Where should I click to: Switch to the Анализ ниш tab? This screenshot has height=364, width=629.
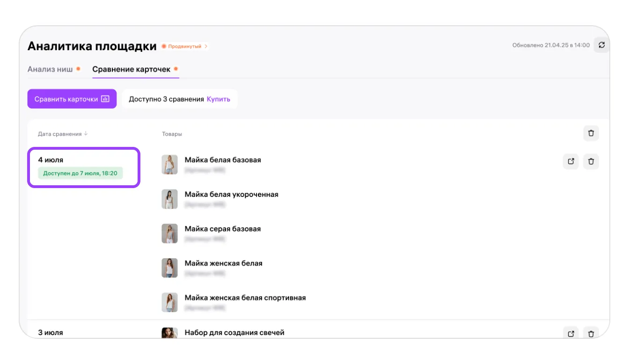tap(50, 69)
